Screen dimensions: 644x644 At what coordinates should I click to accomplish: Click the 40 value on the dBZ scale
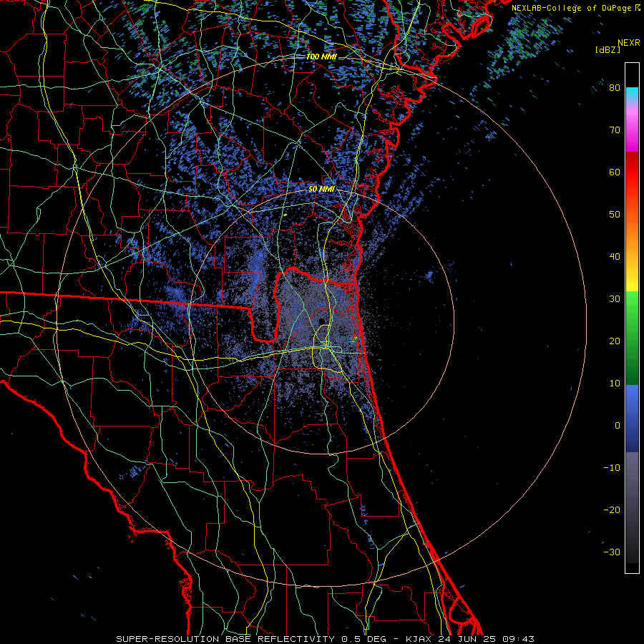point(615,257)
